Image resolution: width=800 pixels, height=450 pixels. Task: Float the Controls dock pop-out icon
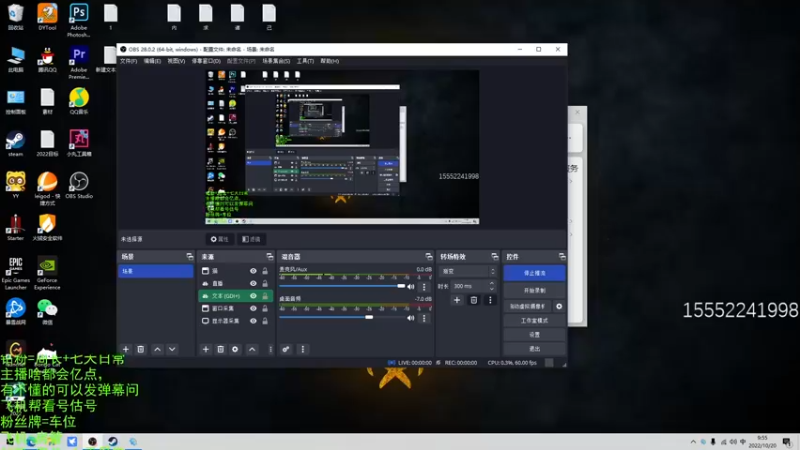(x=562, y=257)
